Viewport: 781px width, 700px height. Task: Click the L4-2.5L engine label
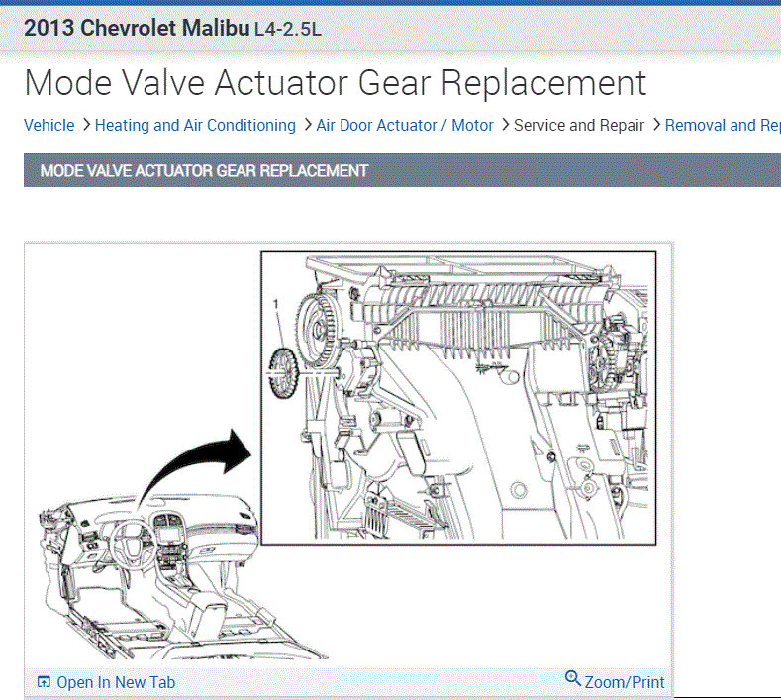coord(287,29)
